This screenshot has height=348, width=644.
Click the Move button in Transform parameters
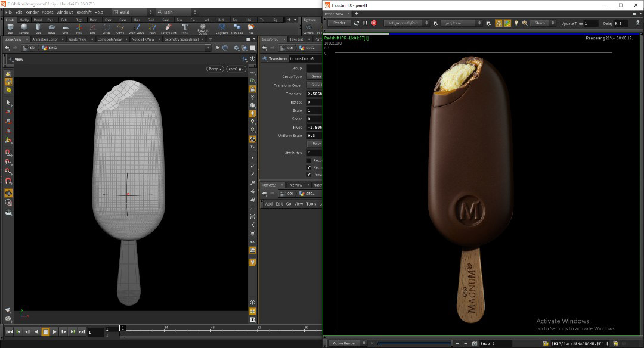pyautogui.click(x=315, y=144)
